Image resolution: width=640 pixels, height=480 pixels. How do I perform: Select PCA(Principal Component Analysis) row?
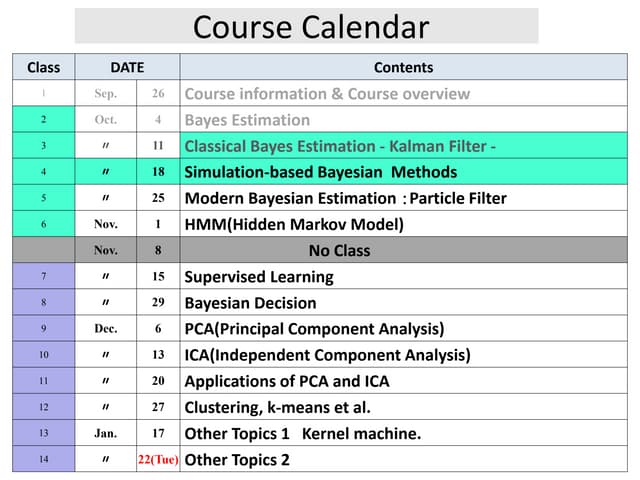[314, 329]
